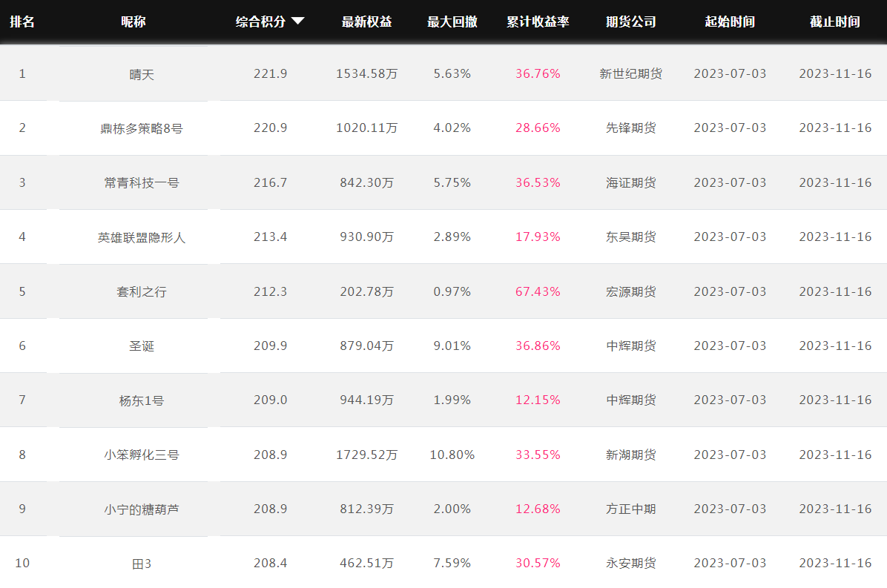Click drawdown value 5.63%
This screenshot has width=887, height=588.
coord(452,73)
